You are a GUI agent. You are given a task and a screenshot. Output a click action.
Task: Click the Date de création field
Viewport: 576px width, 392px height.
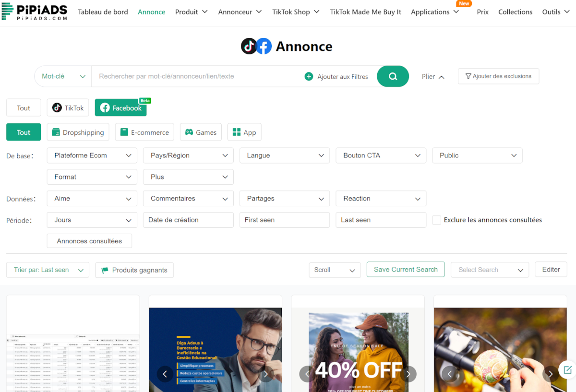[x=188, y=220]
